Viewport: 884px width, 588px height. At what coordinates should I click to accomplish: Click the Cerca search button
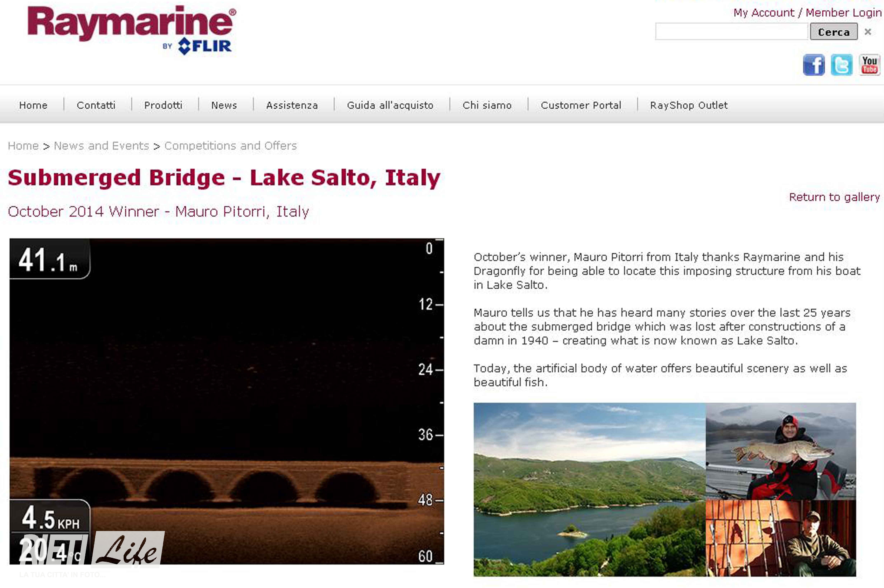pyautogui.click(x=834, y=32)
